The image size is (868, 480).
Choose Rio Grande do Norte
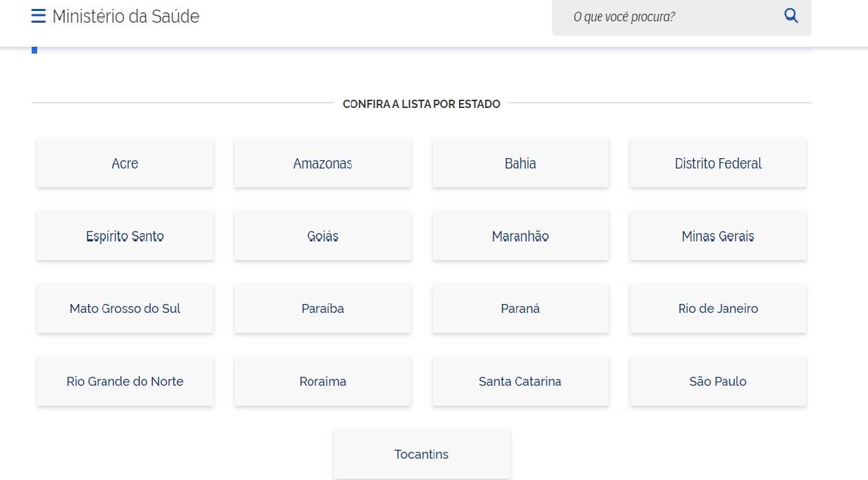pos(125,381)
